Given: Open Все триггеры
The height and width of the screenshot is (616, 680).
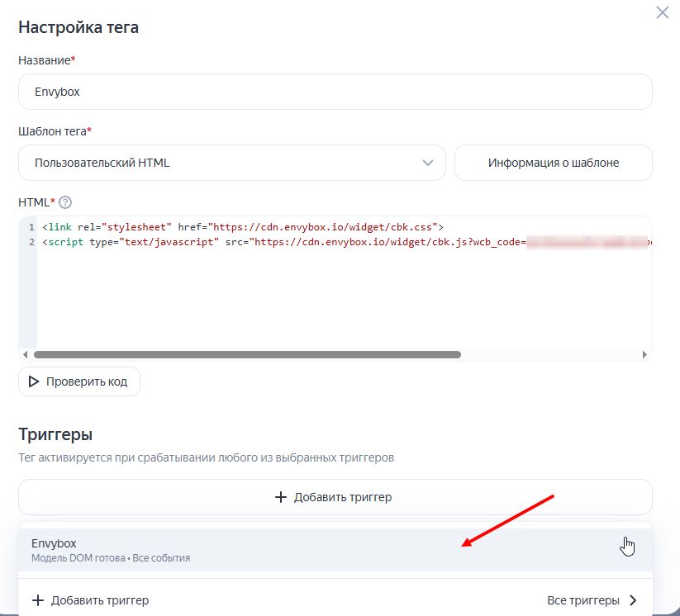Looking at the screenshot, I should [583, 600].
